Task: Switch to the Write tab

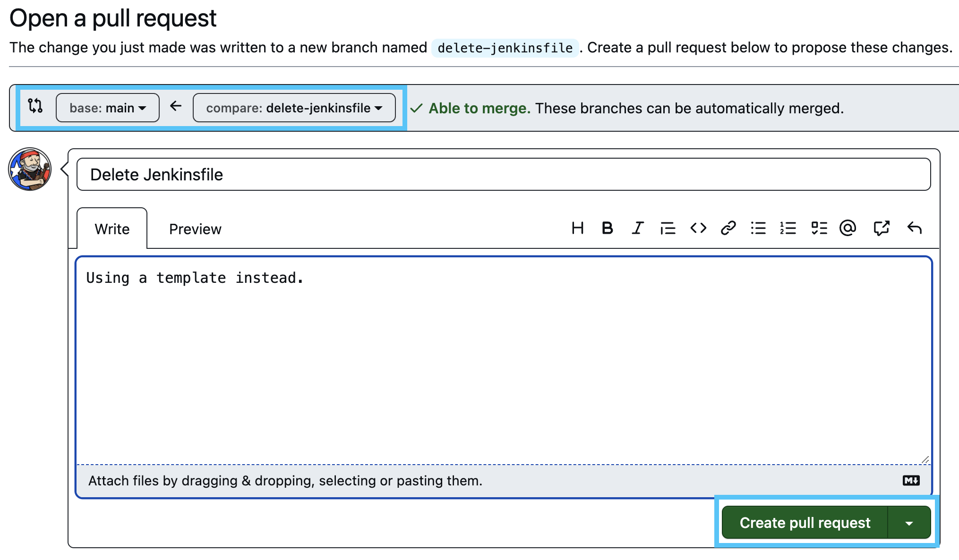Action: [112, 229]
